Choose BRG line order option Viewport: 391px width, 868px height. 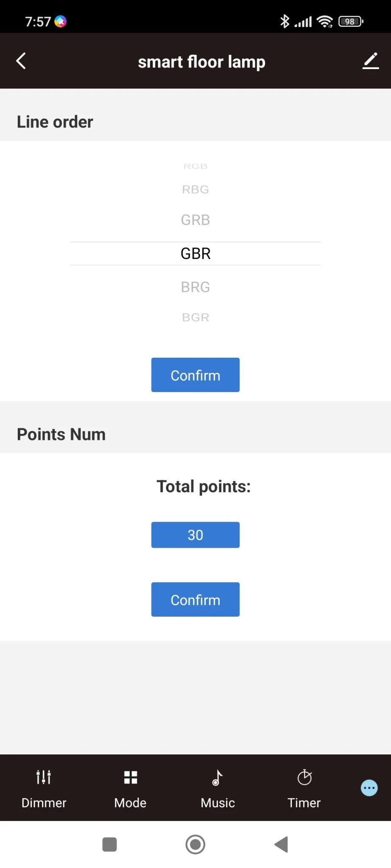click(195, 287)
